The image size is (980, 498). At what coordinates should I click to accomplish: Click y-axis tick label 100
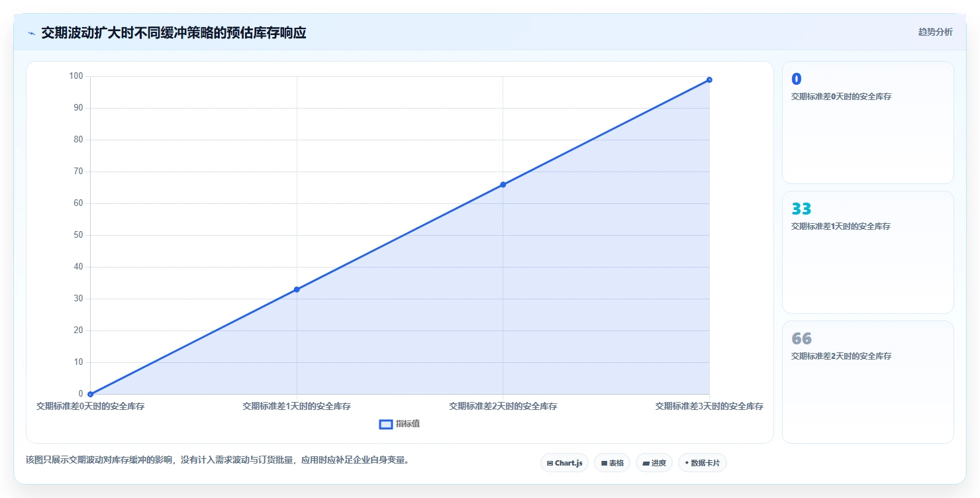(76, 76)
